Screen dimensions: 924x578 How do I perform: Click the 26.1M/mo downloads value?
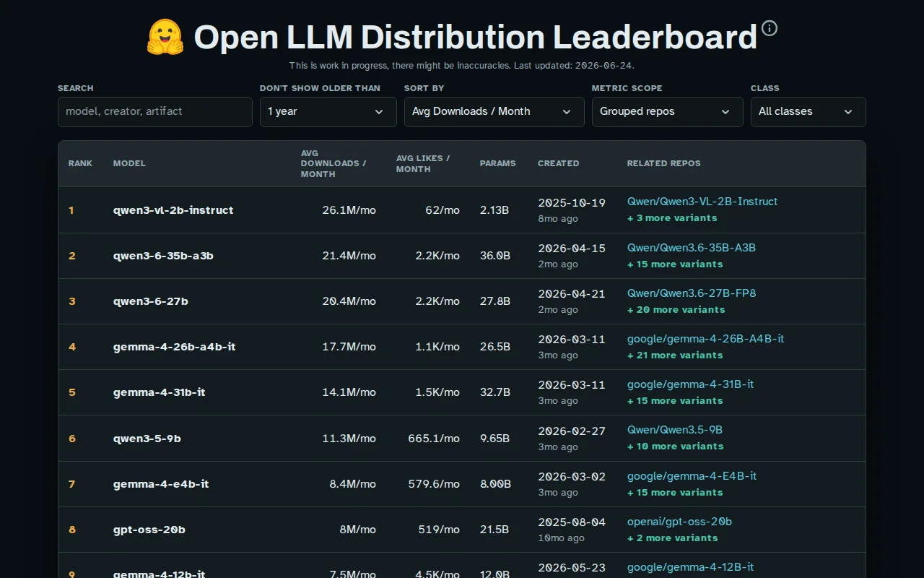point(349,210)
